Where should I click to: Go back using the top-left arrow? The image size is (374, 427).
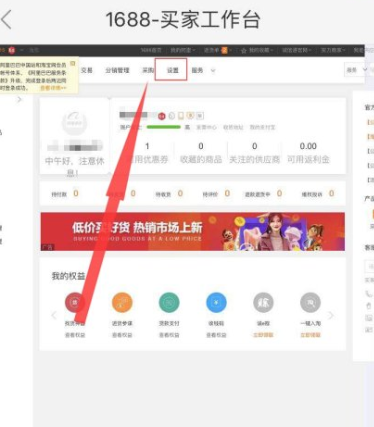6,20
